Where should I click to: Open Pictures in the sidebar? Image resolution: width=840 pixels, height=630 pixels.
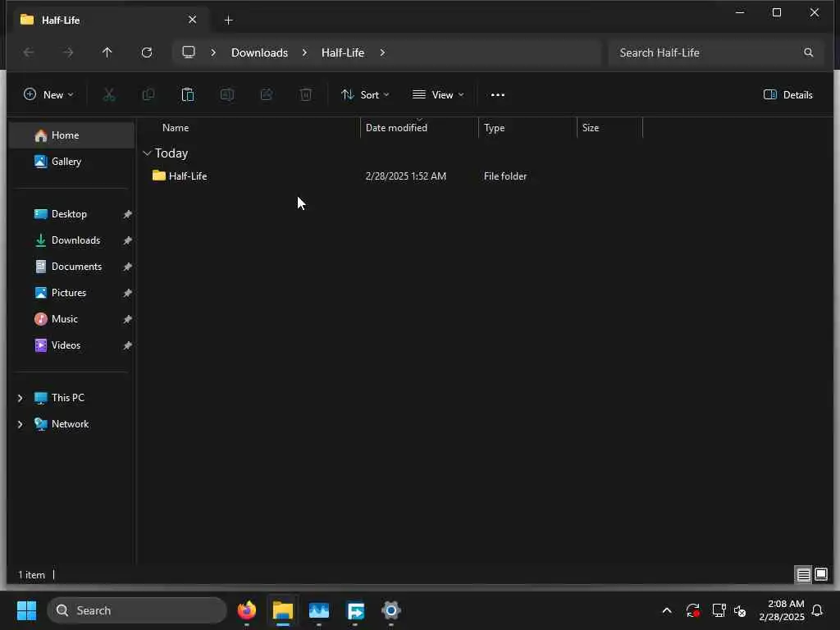[71, 293]
